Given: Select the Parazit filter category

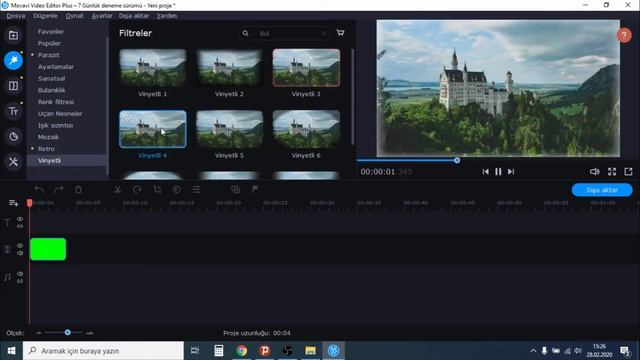Looking at the screenshot, I should (x=48, y=55).
